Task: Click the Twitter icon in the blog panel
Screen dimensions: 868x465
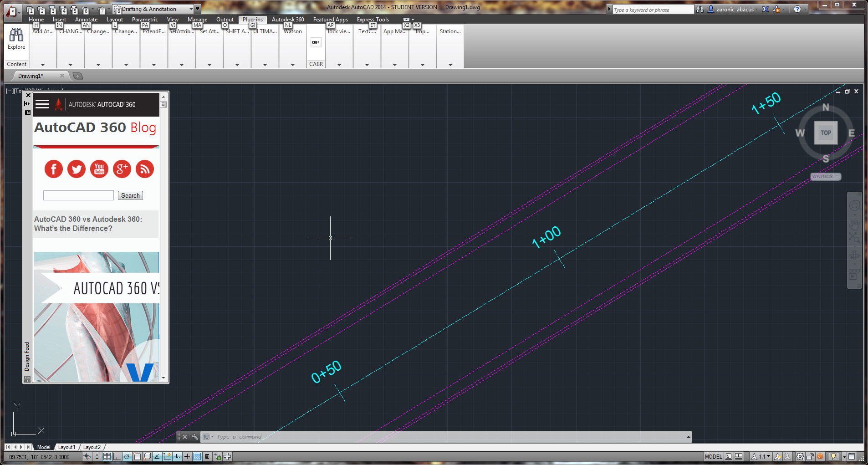Action: click(x=77, y=169)
